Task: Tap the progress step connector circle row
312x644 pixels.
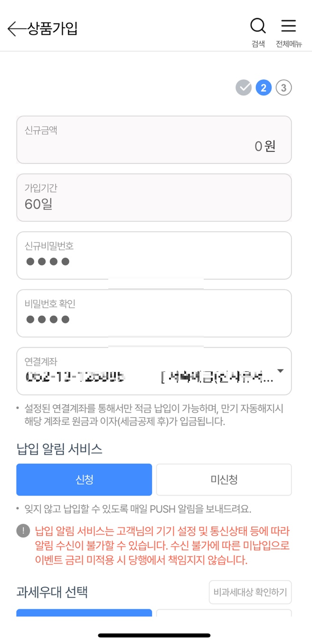Action: (264, 88)
